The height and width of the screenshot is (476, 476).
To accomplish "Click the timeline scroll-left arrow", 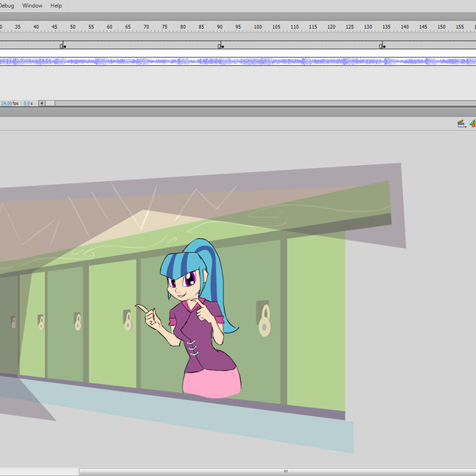I will (41, 103).
